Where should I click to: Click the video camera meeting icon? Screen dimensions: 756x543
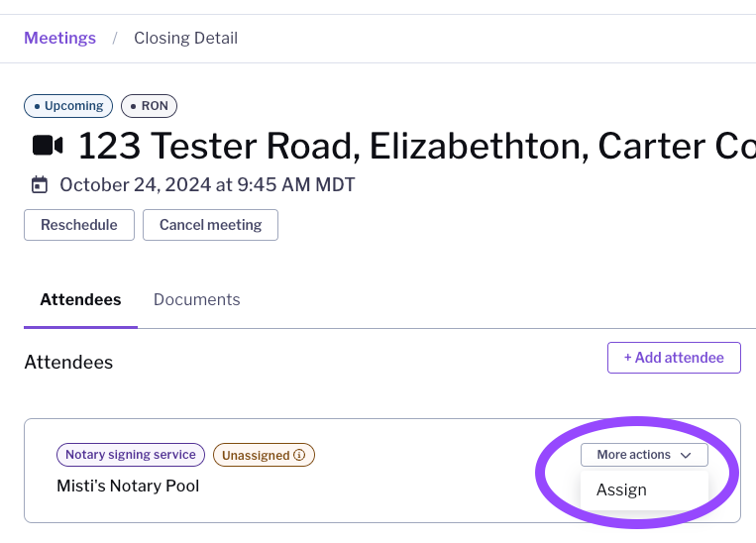click(x=47, y=146)
